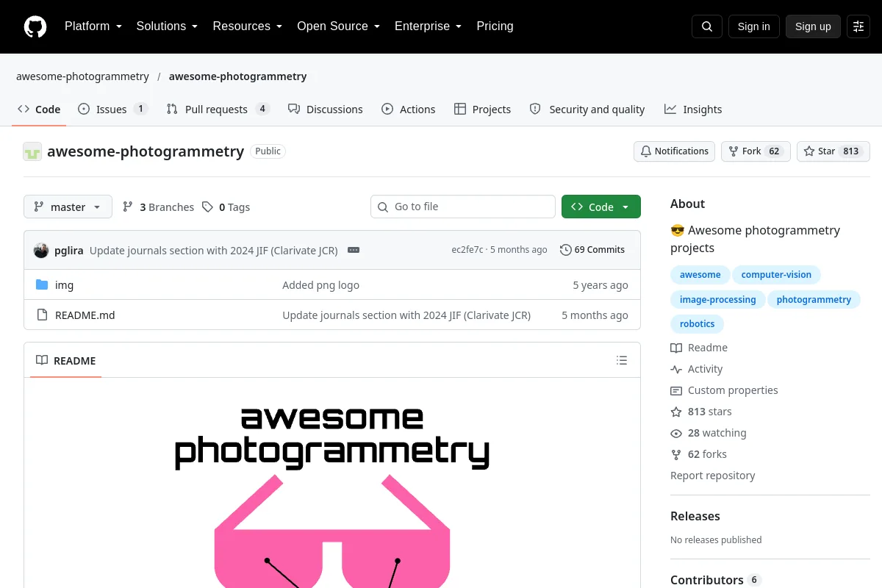
Task: Open Activity link in About
Action: point(697,369)
